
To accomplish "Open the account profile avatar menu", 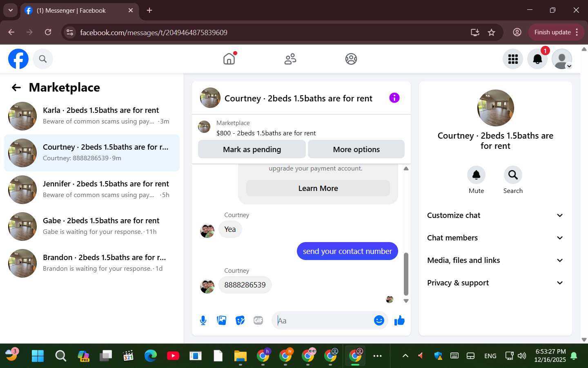I will (562, 59).
